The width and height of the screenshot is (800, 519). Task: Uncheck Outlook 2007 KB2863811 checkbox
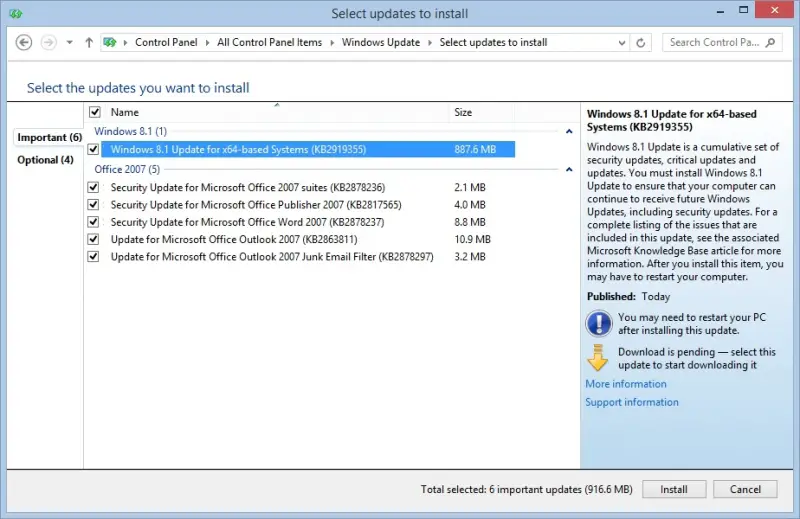[x=93, y=239]
